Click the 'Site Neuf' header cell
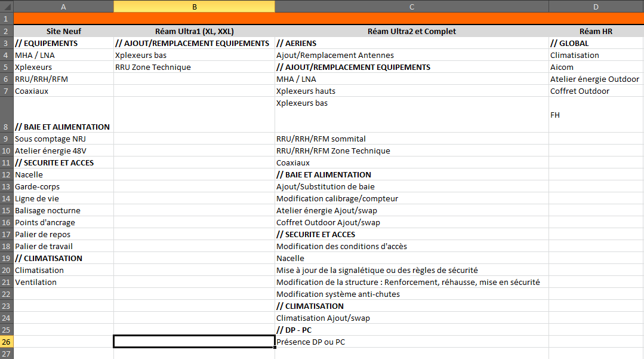644x359 pixels. coord(63,31)
